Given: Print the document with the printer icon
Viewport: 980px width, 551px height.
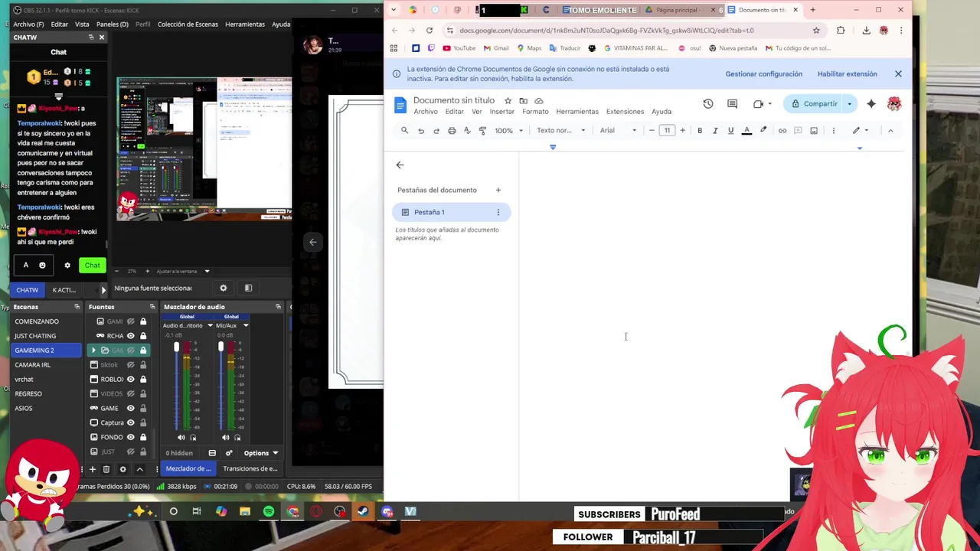Looking at the screenshot, I should click(452, 131).
